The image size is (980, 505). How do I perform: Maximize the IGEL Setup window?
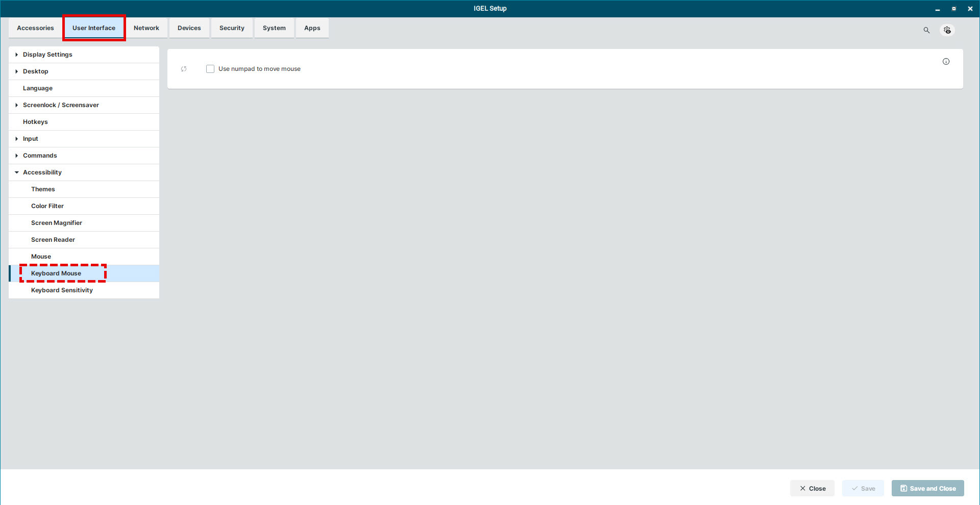point(953,9)
